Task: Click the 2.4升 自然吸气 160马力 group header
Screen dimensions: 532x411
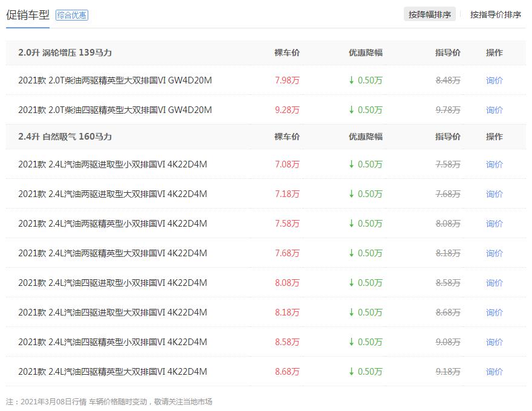Action: 65,137
